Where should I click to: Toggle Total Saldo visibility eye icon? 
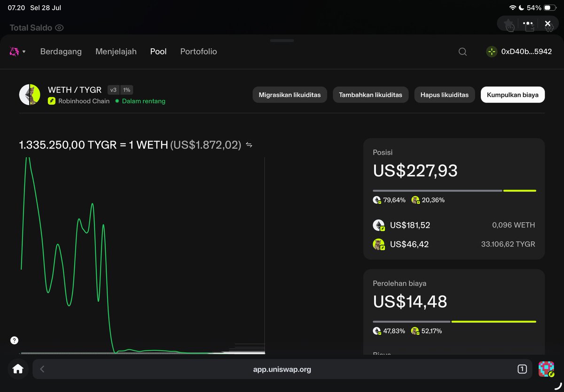pyautogui.click(x=59, y=28)
